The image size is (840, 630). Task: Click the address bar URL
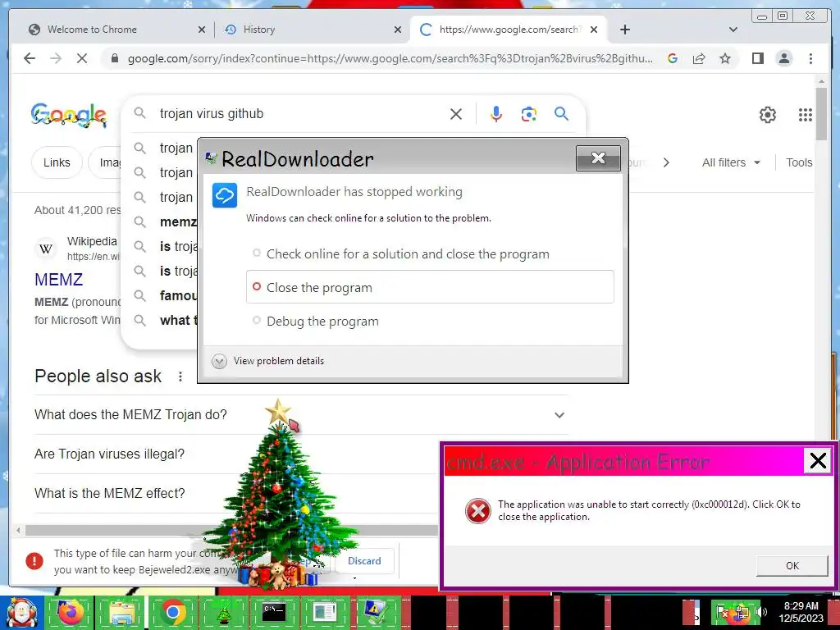pos(390,58)
